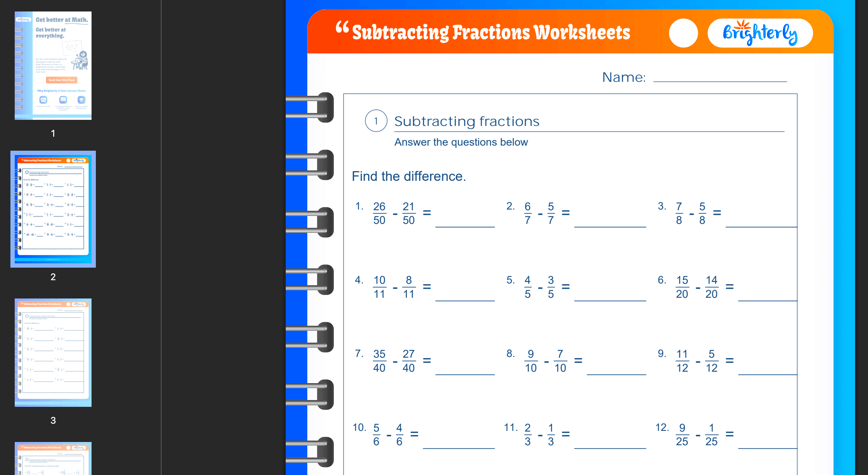Viewport: 868px width, 475px height.
Task: Click the white circle icon beside Brighterly logo
Action: 683,33
